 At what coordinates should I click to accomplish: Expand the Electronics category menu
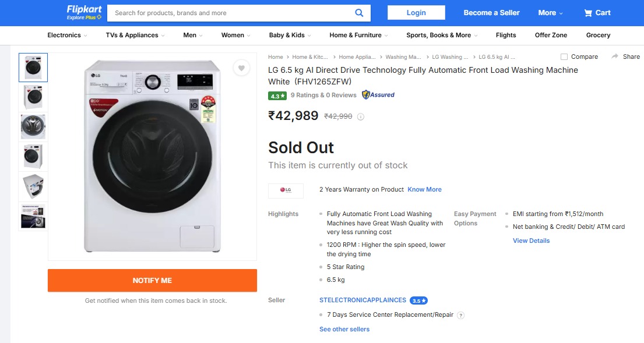(67, 36)
